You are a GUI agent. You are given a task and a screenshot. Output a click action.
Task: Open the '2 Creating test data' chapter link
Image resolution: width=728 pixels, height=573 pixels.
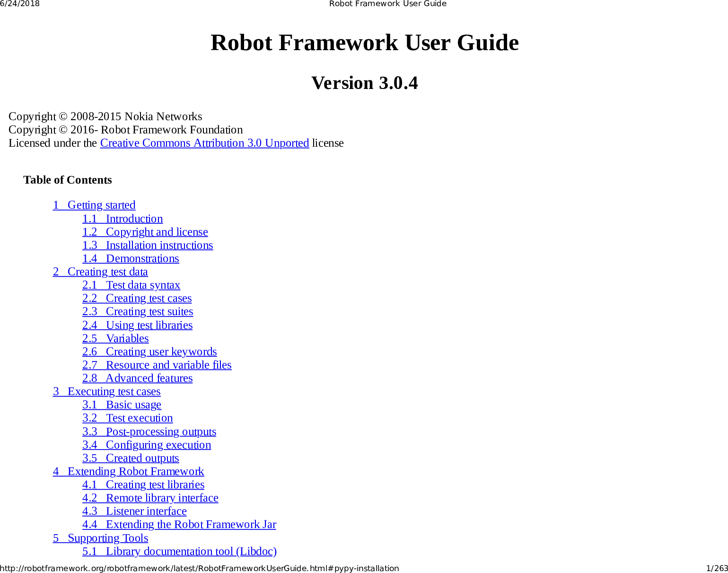[100, 272]
